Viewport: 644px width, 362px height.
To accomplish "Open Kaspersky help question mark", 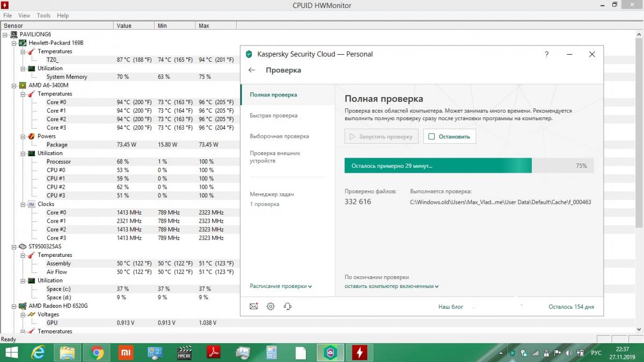I will coord(546,54).
